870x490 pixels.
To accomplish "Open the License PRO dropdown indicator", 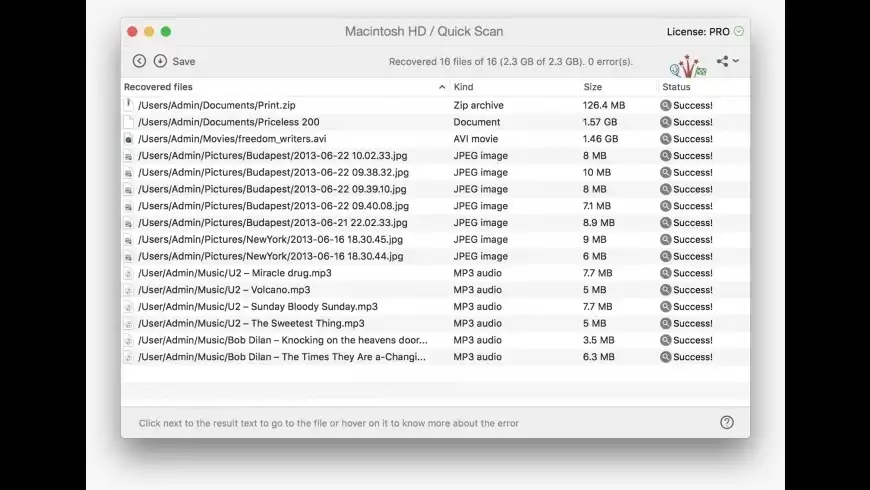I will click(739, 32).
